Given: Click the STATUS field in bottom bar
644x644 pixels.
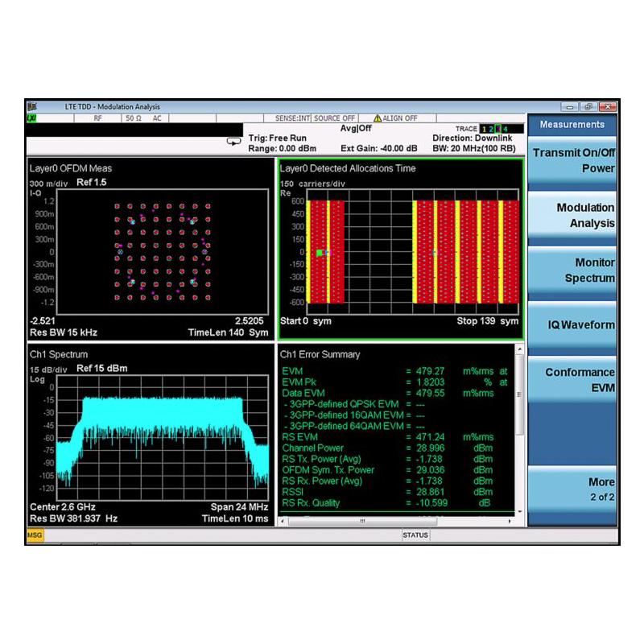Looking at the screenshot, I should coord(415,535).
